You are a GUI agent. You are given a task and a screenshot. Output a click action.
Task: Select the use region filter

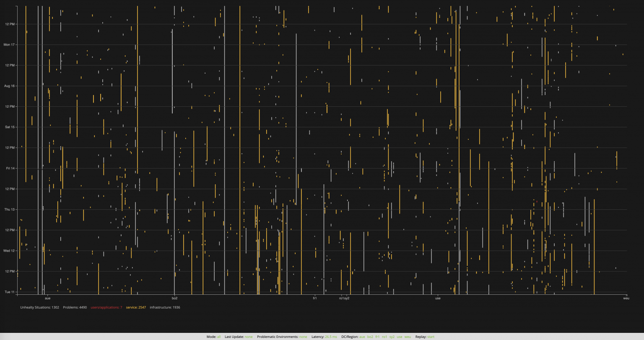point(399,337)
